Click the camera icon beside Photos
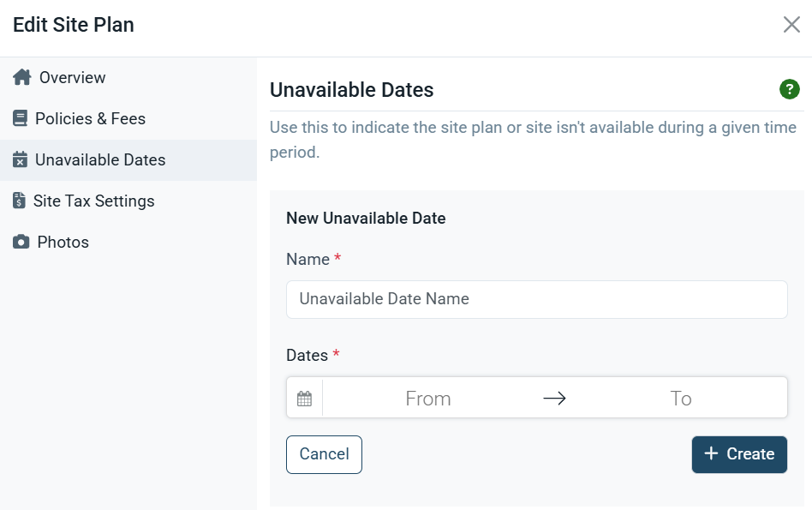Image resolution: width=812 pixels, height=510 pixels. point(21,242)
